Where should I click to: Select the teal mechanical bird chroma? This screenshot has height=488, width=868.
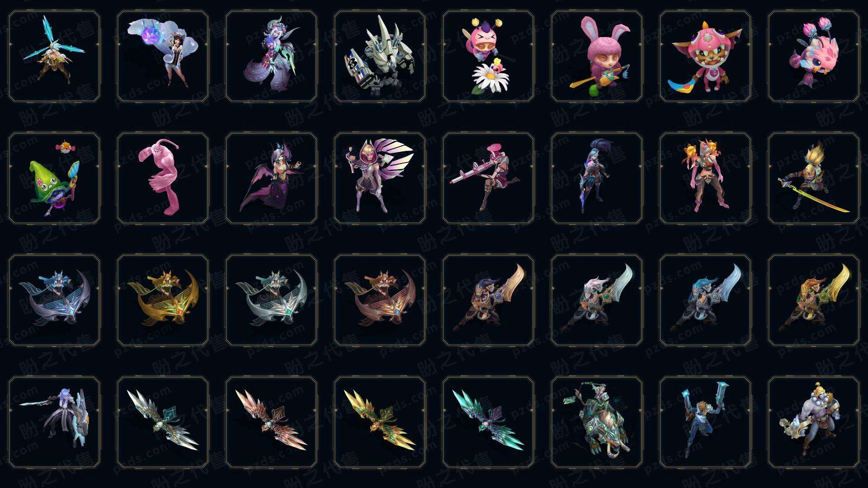click(488, 422)
